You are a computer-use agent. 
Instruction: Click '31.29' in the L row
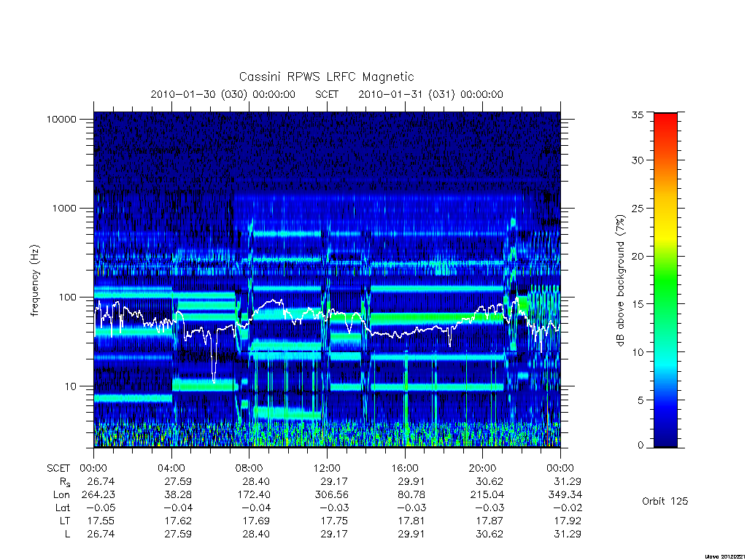point(568,534)
